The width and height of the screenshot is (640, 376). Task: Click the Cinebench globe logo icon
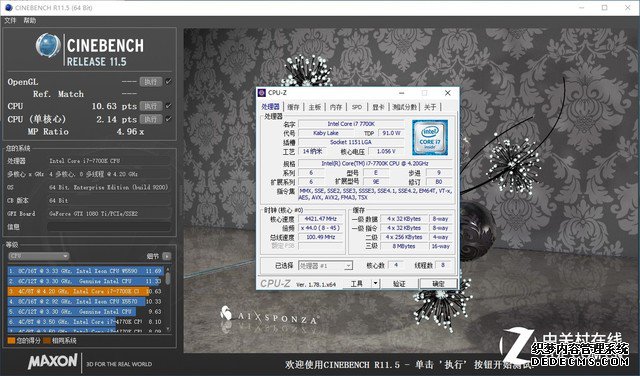(48, 45)
